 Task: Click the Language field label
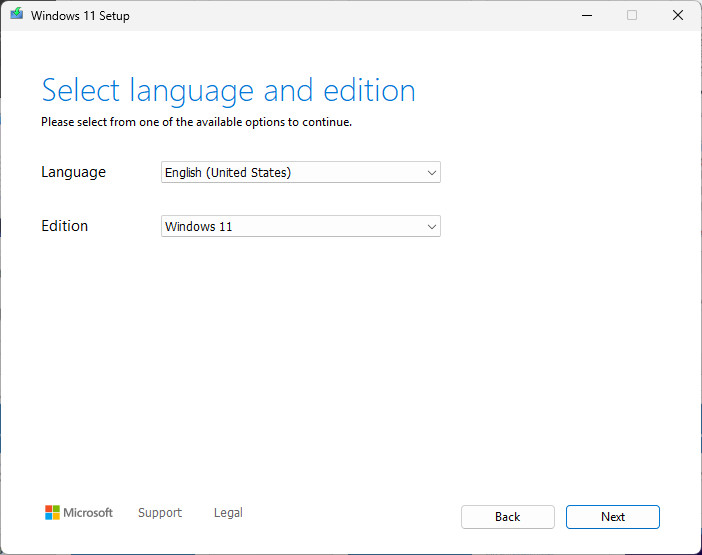pyautogui.click(x=73, y=172)
